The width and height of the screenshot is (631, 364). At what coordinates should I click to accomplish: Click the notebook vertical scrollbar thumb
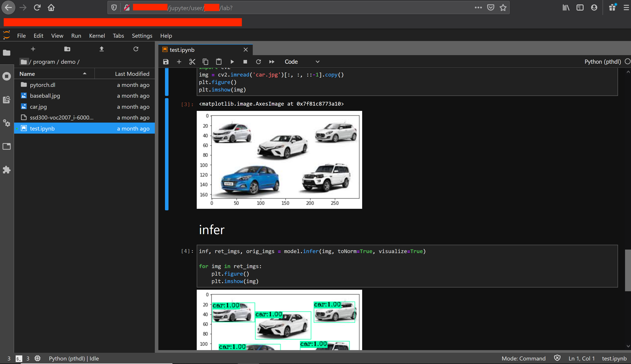pos(627,270)
